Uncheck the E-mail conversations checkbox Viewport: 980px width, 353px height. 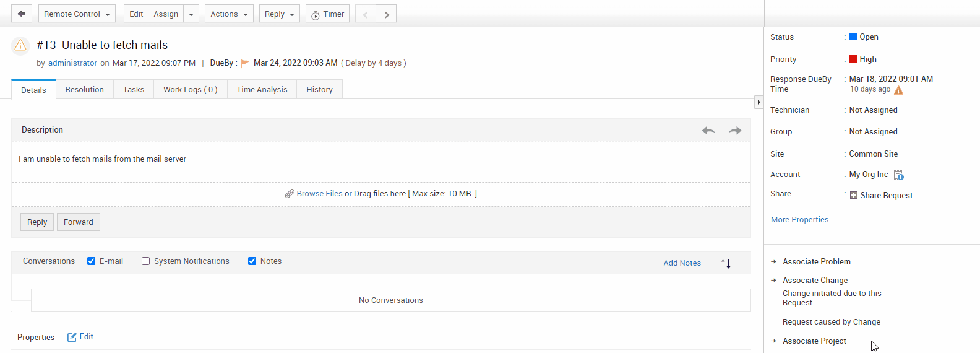[x=92, y=261]
